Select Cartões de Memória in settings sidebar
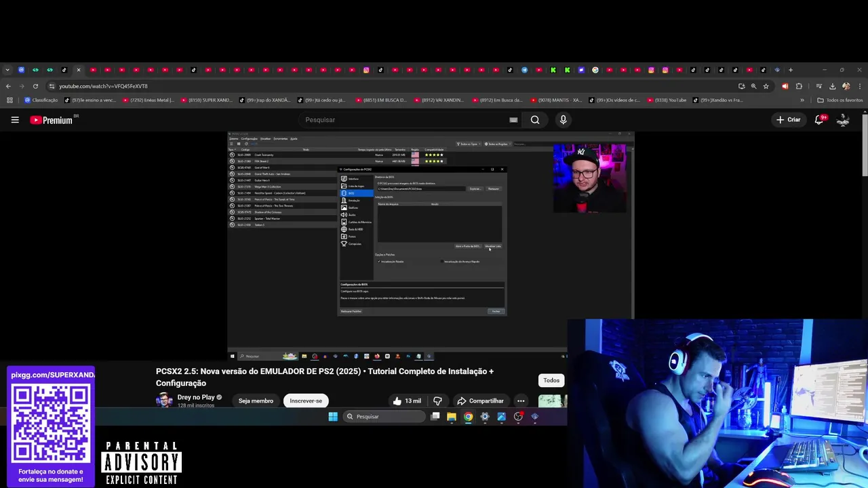The image size is (868, 488). (356, 222)
